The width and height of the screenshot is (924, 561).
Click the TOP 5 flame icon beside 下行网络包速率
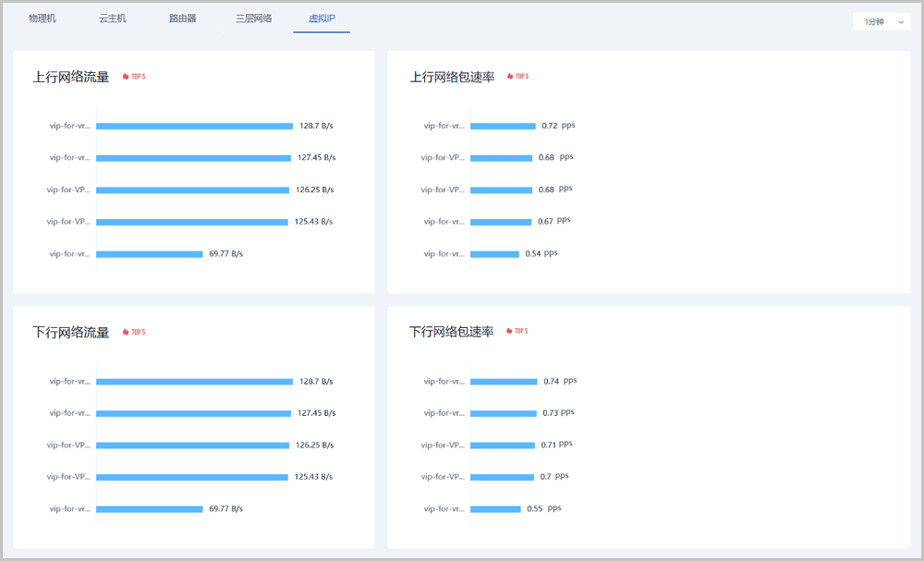(x=509, y=331)
